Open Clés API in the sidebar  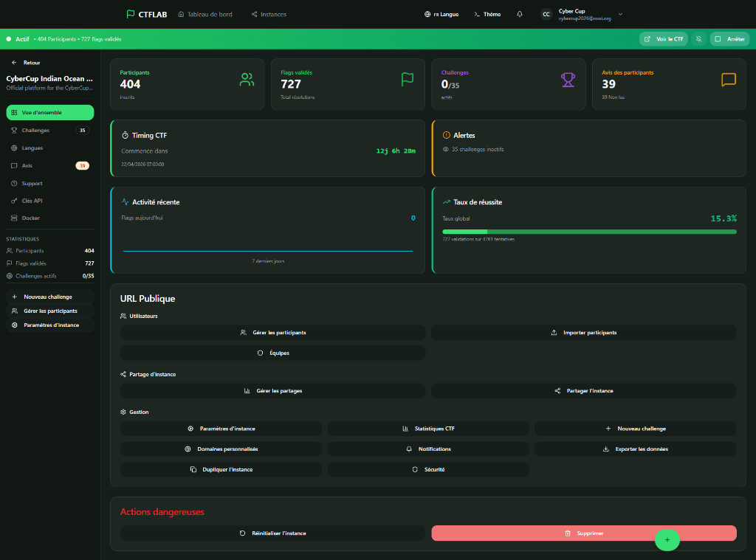(50, 201)
